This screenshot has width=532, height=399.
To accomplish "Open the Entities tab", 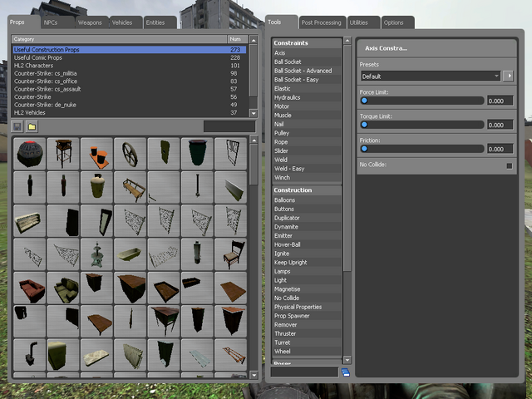I will click(x=160, y=22).
